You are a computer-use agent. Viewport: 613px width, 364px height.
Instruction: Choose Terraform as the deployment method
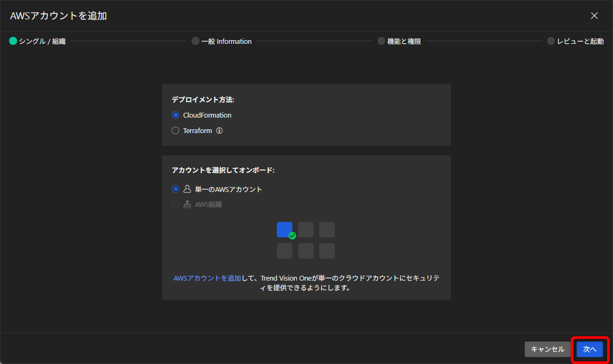[x=175, y=130]
